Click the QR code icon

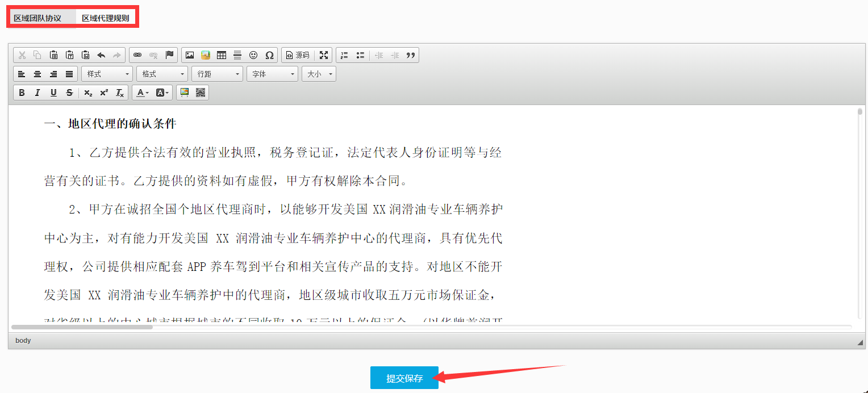pos(201,93)
